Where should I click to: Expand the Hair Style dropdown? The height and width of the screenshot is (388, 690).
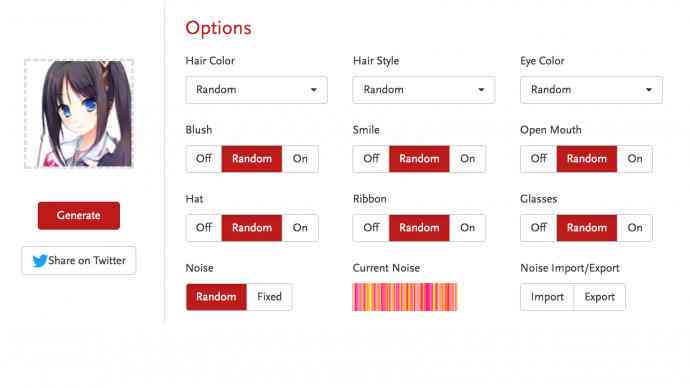tap(424, 90)
